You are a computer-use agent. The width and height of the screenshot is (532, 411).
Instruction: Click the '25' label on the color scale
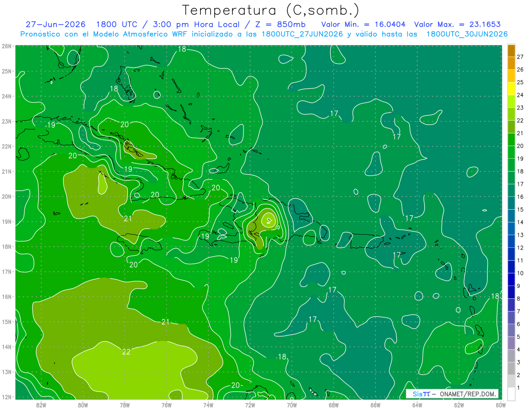[520, 82]
